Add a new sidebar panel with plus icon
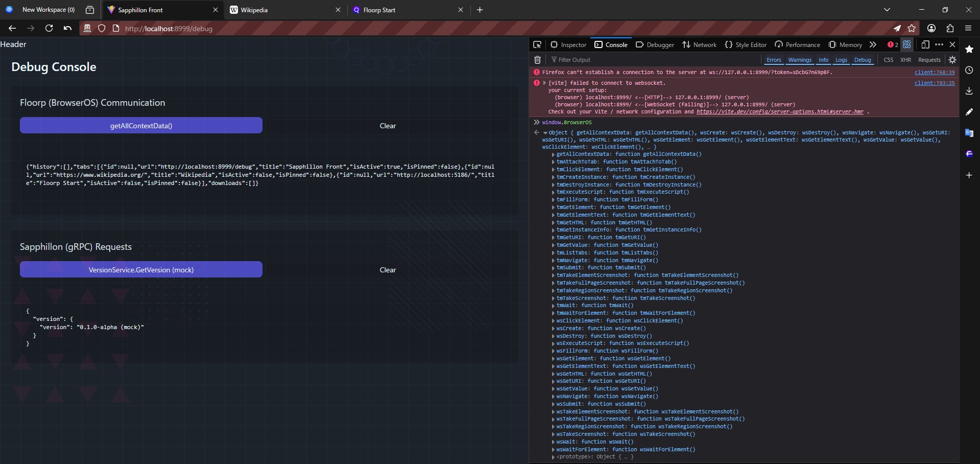Image resolution: width=980 pixels, height=464 pixels. (969, 175)
